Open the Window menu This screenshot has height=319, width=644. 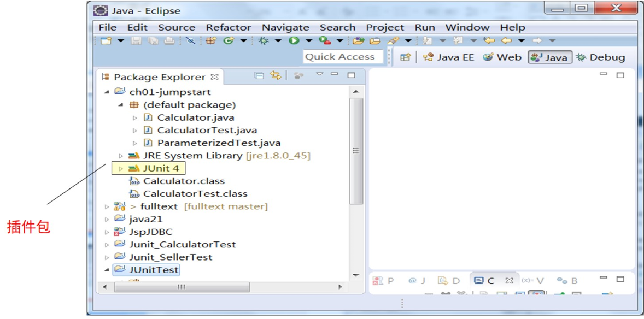467,27
